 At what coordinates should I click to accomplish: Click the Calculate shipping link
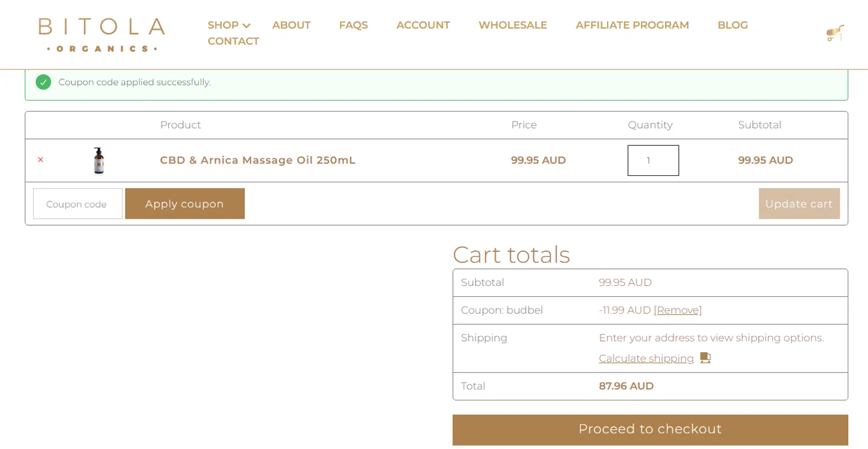pyautogui.click(x=646, y=358)
